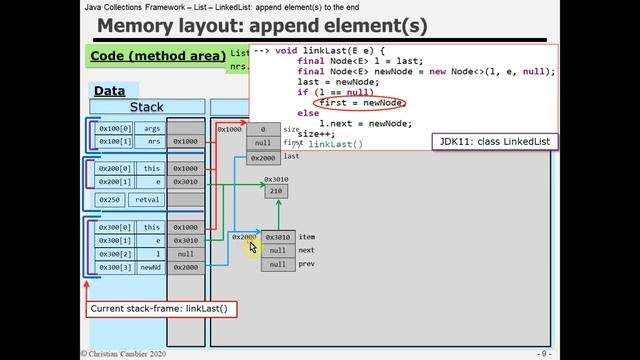Click the '0x3010' address label above the 210 cell

tap(276, 180)
